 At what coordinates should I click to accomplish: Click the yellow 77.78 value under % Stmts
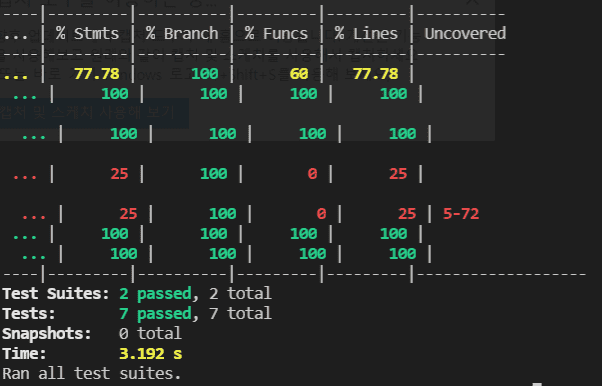97,74
